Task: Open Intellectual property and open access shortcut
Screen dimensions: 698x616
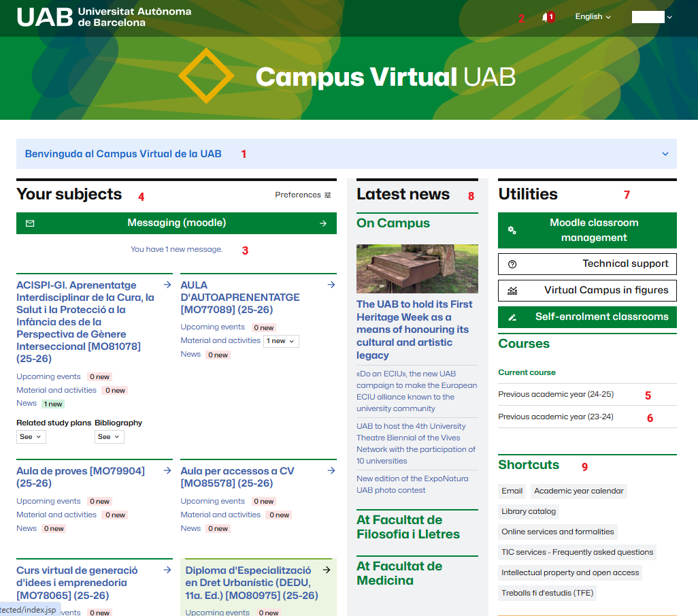Action: pyautogui.click(x=570, y=573)
